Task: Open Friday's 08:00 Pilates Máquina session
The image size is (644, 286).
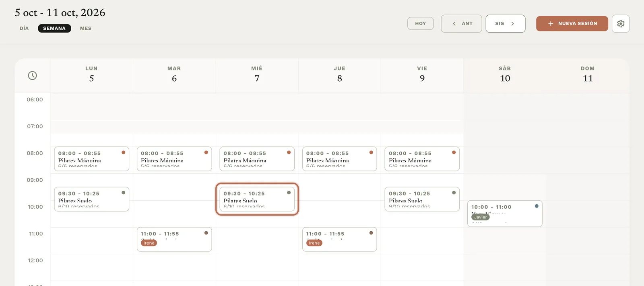Action: point(422,159)
